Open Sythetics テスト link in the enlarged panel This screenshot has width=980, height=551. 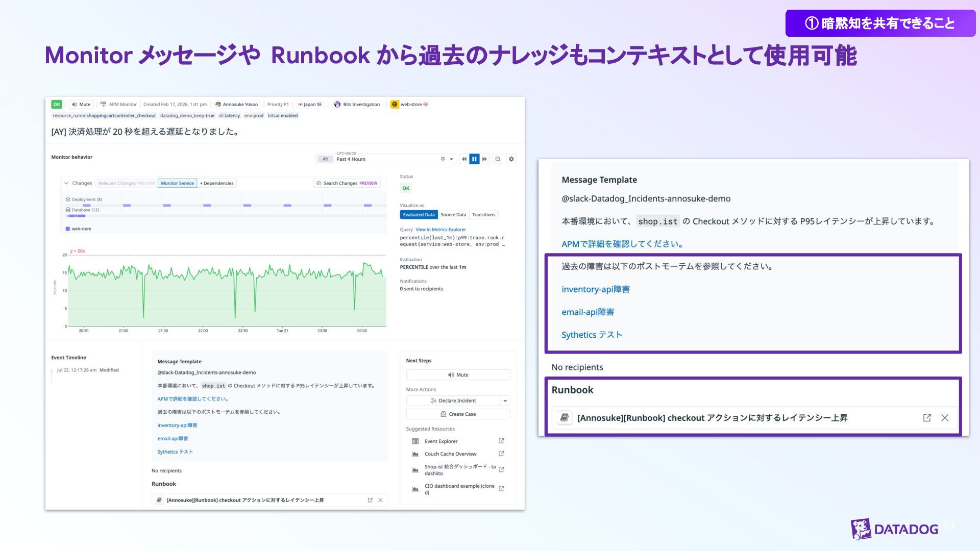click(x=592, y=335)
